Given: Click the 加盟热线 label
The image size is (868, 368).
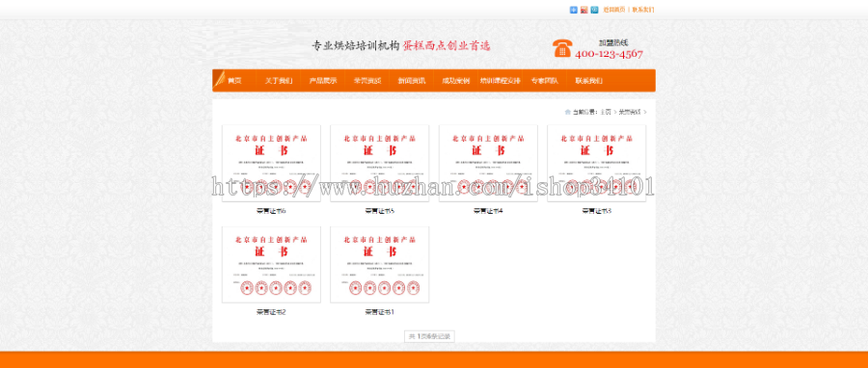Looking at the screenshot, I should (x=613, y=42).
